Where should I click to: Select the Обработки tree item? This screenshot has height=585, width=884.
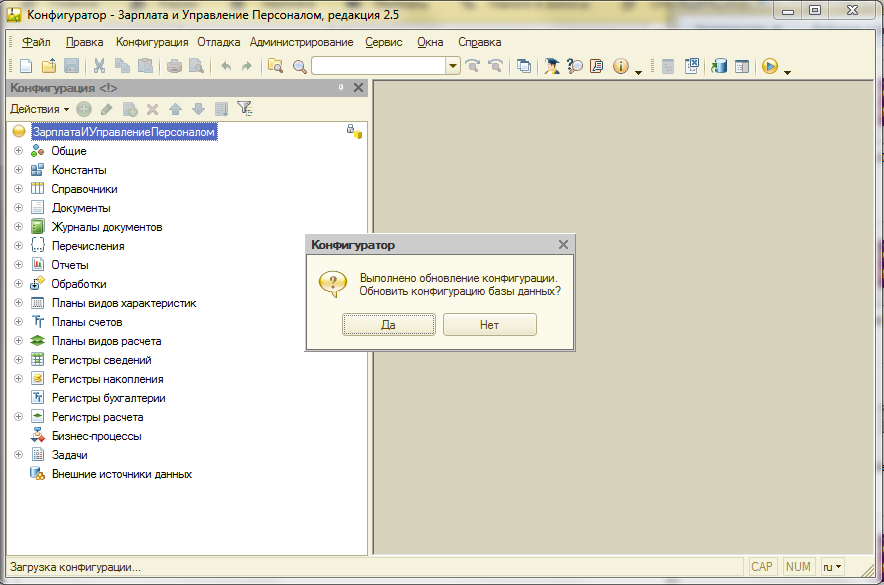(79, 284)
